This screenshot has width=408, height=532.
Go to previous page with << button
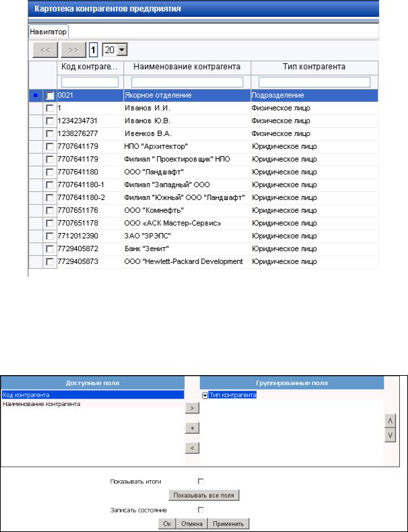[x=46, y=50]
